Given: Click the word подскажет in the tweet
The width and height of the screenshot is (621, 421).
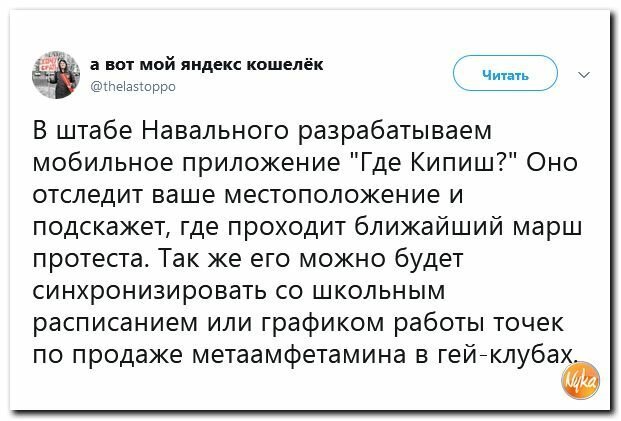Looking at the screenshot, I should pyautogui.click(x=102, y=228).
